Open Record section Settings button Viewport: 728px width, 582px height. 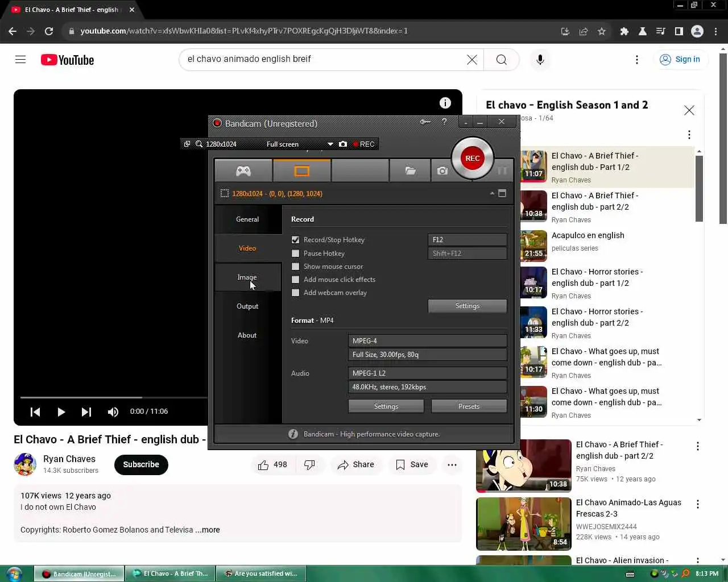(468, 306)
